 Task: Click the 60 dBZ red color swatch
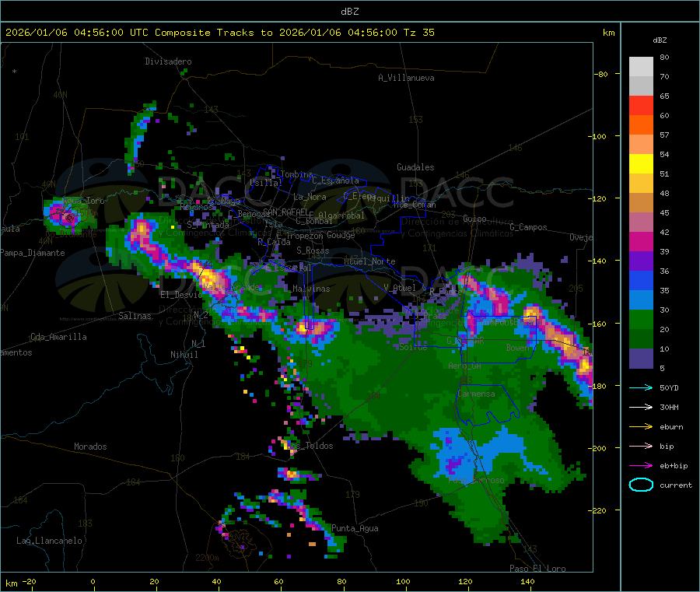tap(641, 105)
